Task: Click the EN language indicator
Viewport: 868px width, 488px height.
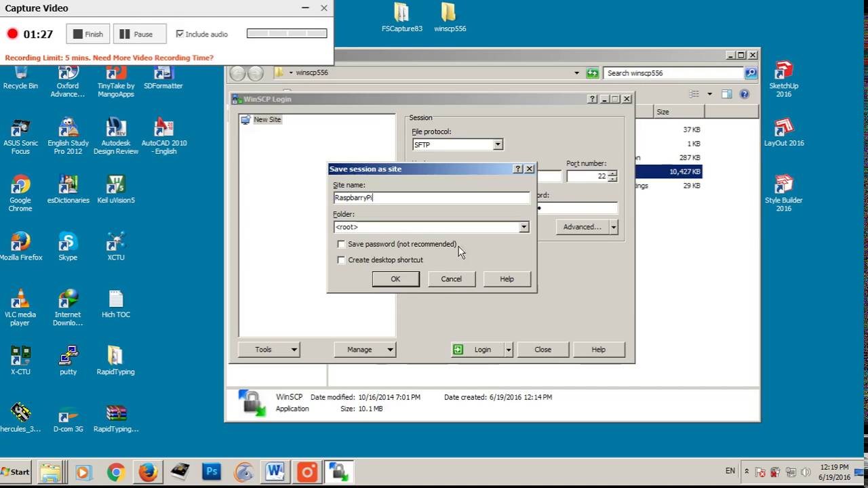Action: tap(730, 470)
